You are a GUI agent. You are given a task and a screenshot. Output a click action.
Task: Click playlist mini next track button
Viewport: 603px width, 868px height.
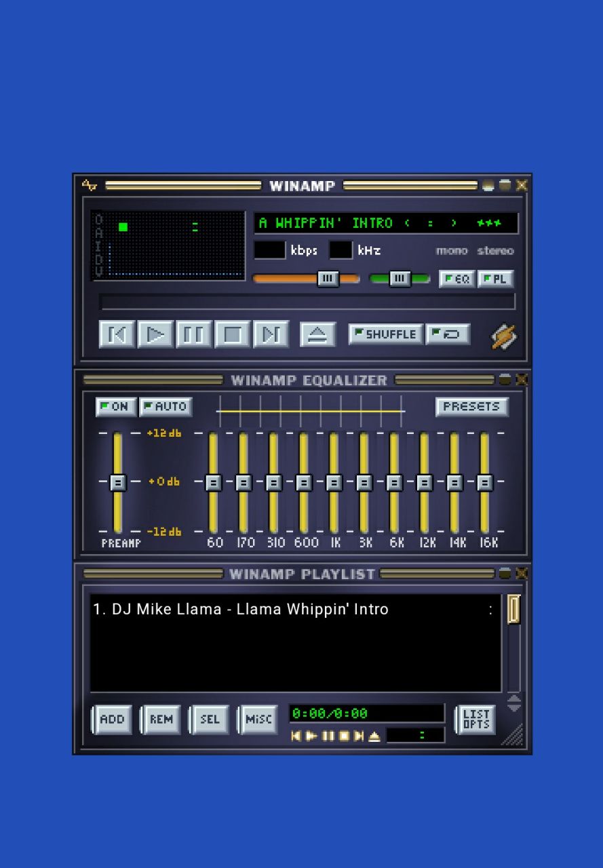click(359, 736)
